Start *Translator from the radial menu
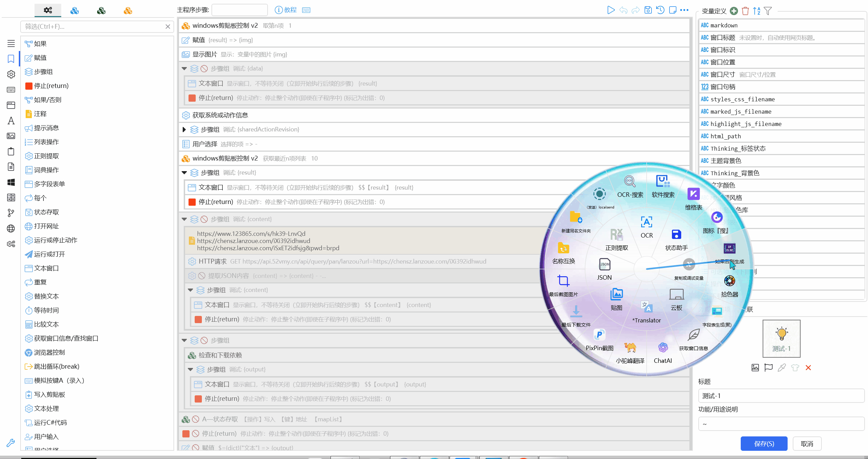 point(646,312)
